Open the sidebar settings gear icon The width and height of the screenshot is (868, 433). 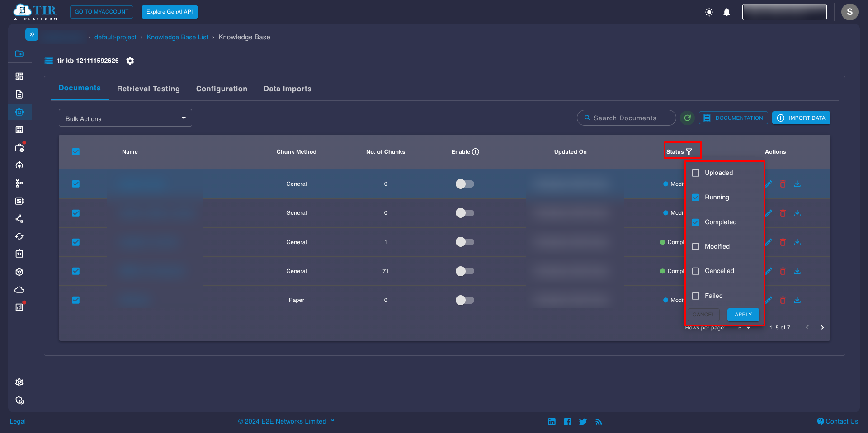point(19,382)
